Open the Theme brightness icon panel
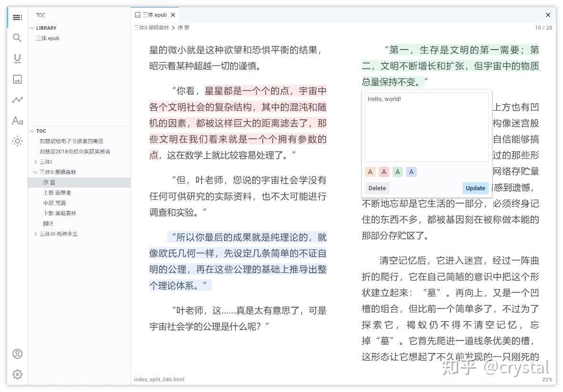 point(17,141)
